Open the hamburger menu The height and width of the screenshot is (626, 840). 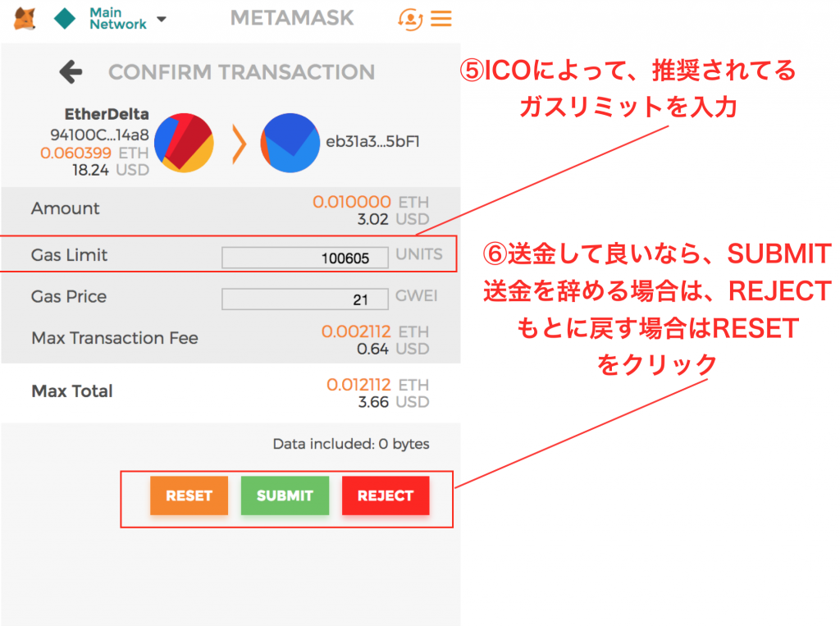[441, 18]
